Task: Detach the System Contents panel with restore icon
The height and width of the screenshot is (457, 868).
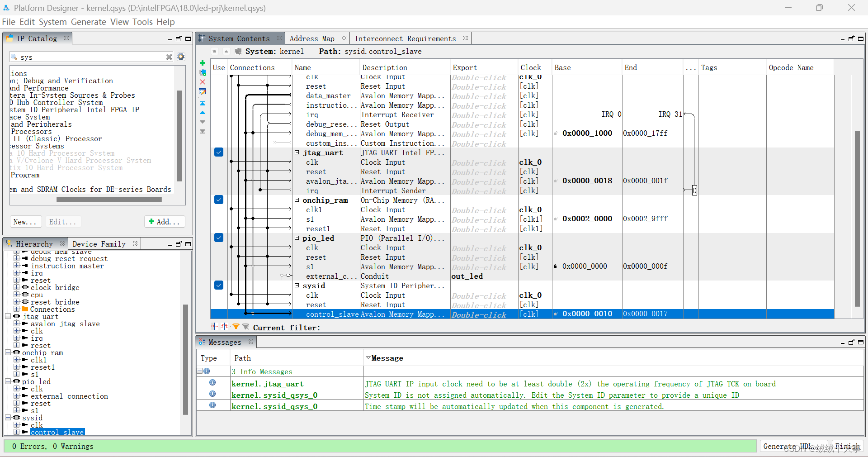Action: (x=851, y=39)
